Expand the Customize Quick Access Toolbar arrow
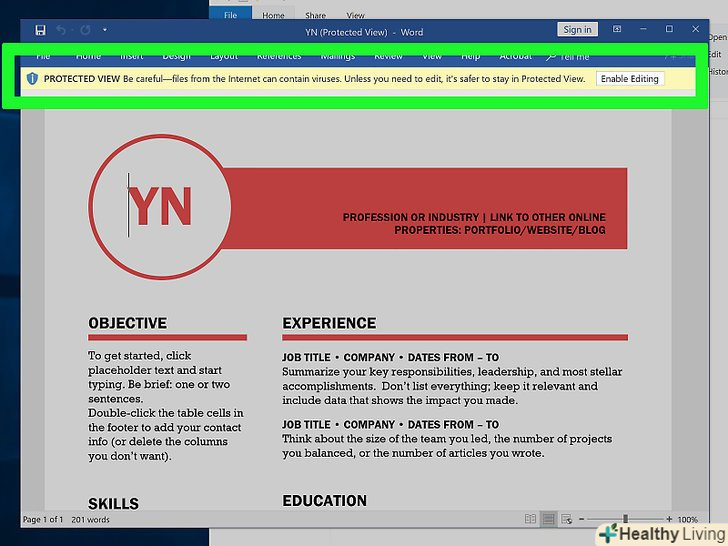The image size is (728, 546). tap(104, 31)
